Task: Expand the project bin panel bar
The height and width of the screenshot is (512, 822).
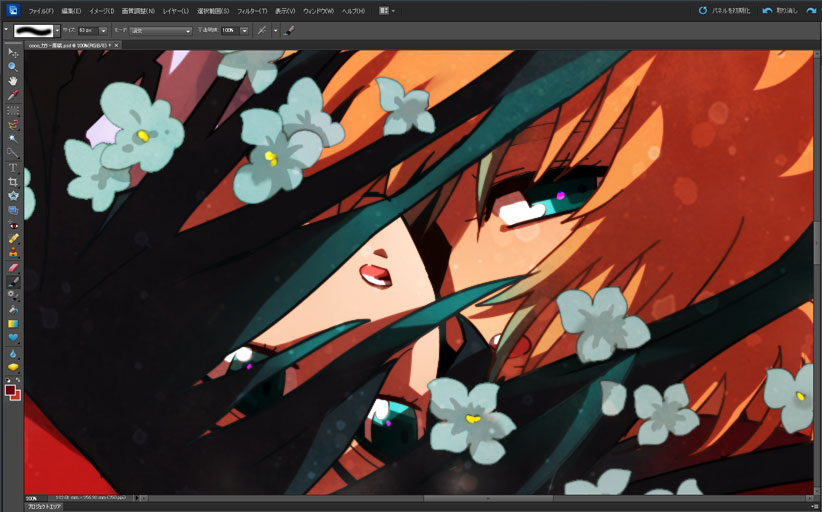Action: tap(44, 507)
